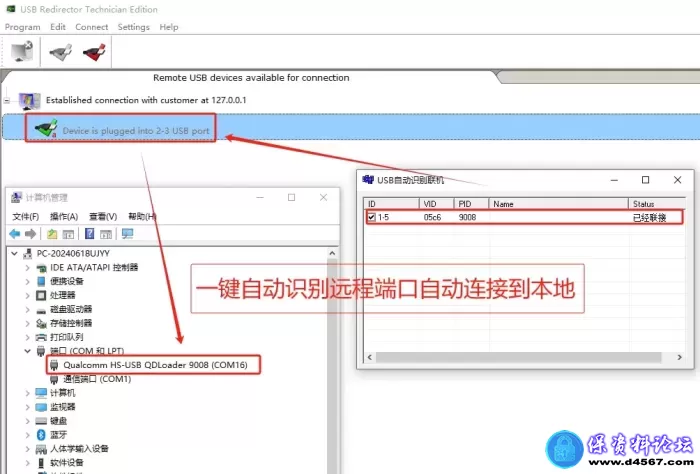Expand the 处理器 node
The image size is (700, 474).
click(x=28, y=295)
